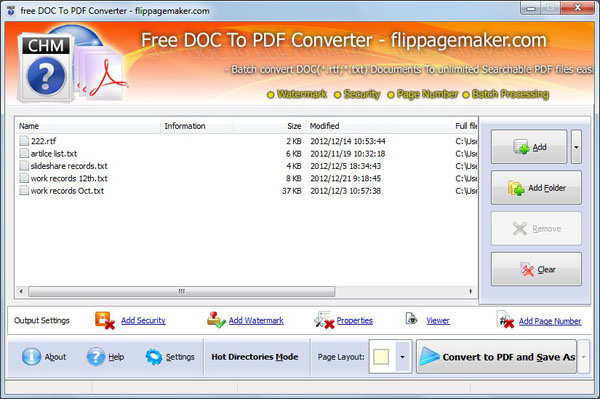The height and width of the screenshot is (399, 600).
Task: Click the Viewer eye document icon
Action: tap(411, 318)
